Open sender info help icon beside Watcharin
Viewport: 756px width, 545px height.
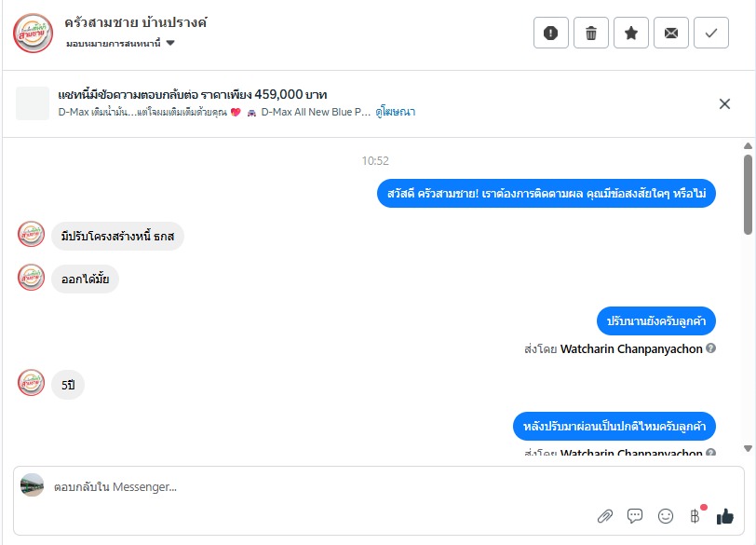point(710,348)
